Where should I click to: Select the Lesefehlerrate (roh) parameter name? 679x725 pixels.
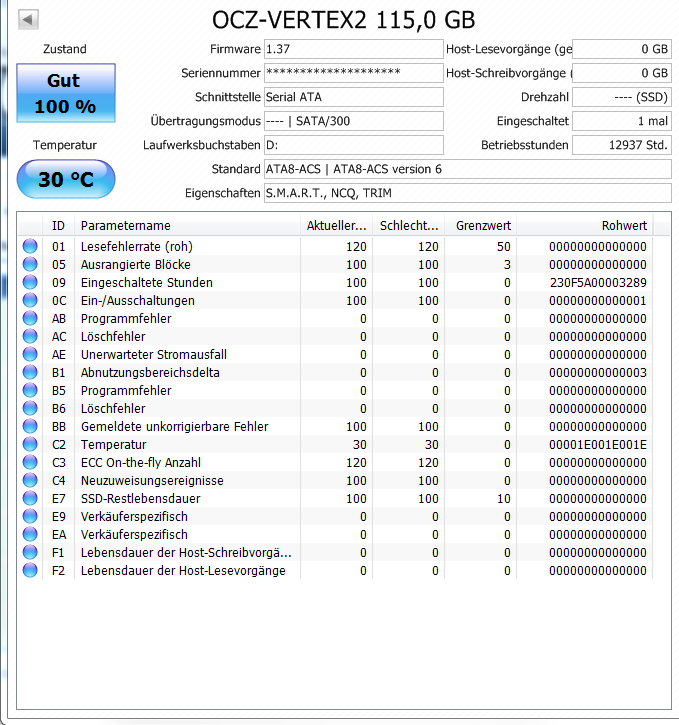[137, 246]
